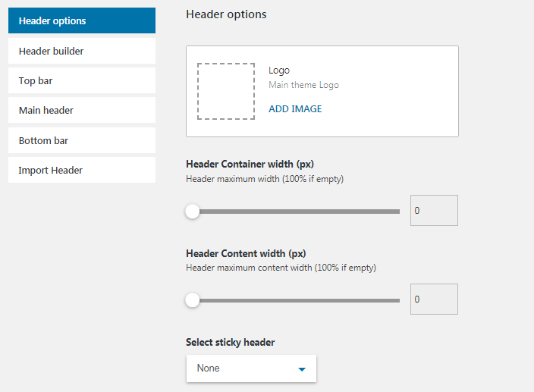Viewport: 534px width, 392px height.
Task: Click the Header Content width (px) label
Action: [x=246, y=253]
